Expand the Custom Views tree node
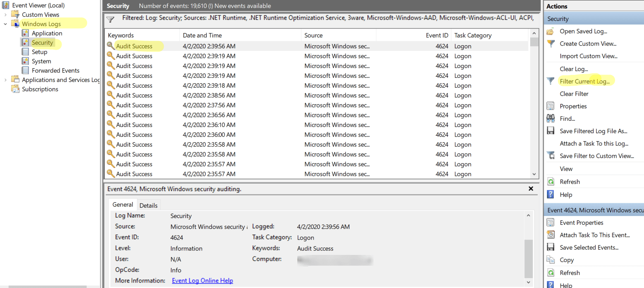Image resolution: width=644 pixels, height=288 pixels. click(5, 14)
